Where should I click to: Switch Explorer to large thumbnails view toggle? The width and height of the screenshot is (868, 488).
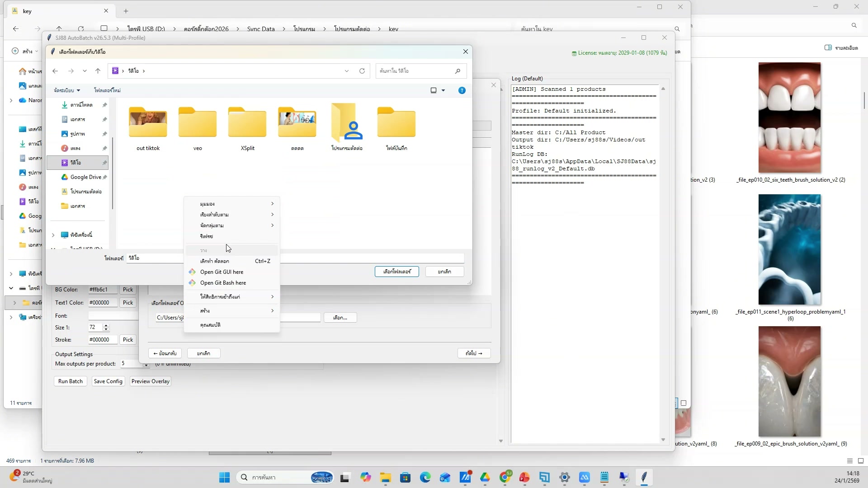coord(861,461)
